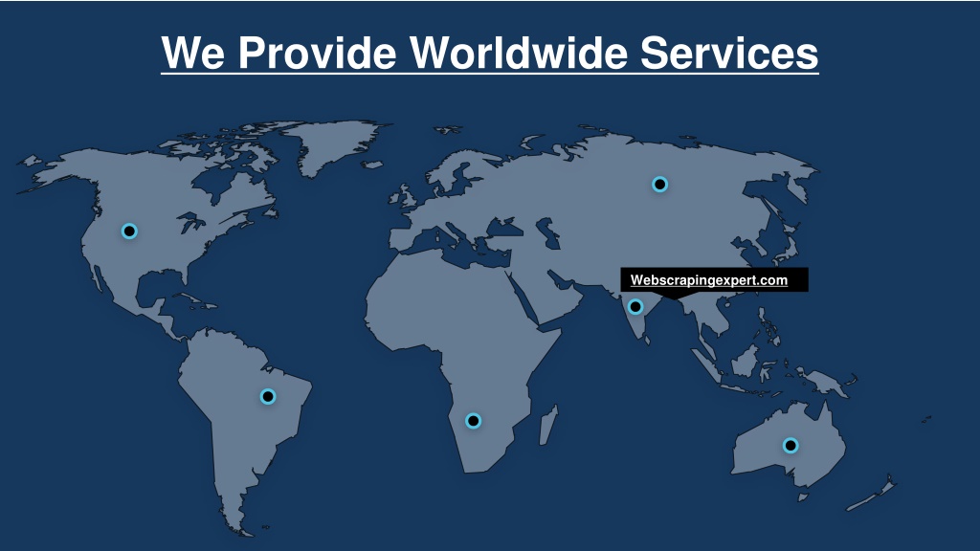This screenshot has height=551, width=980.
Task: Select the map marker in Russia
Action: [x=659, y=185]
